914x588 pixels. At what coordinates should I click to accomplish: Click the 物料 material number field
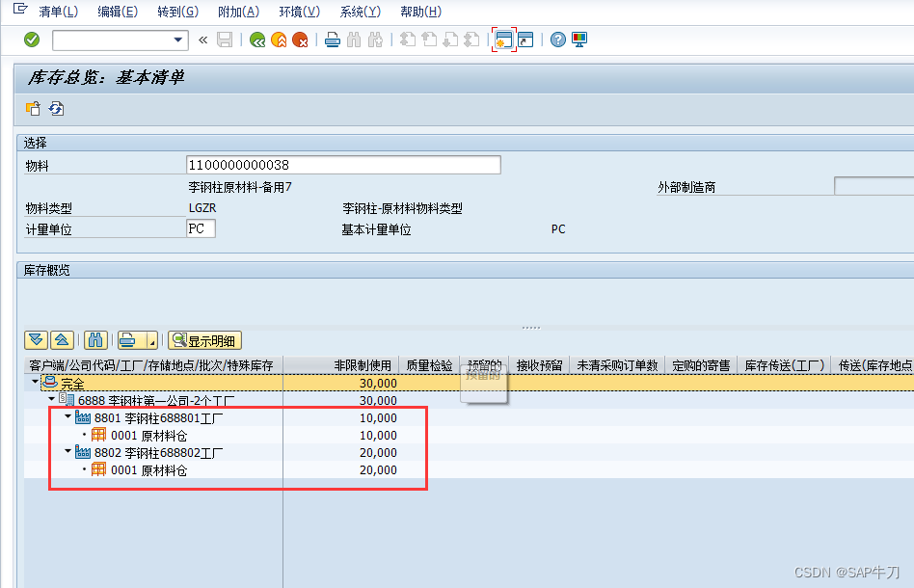(343, 165)
